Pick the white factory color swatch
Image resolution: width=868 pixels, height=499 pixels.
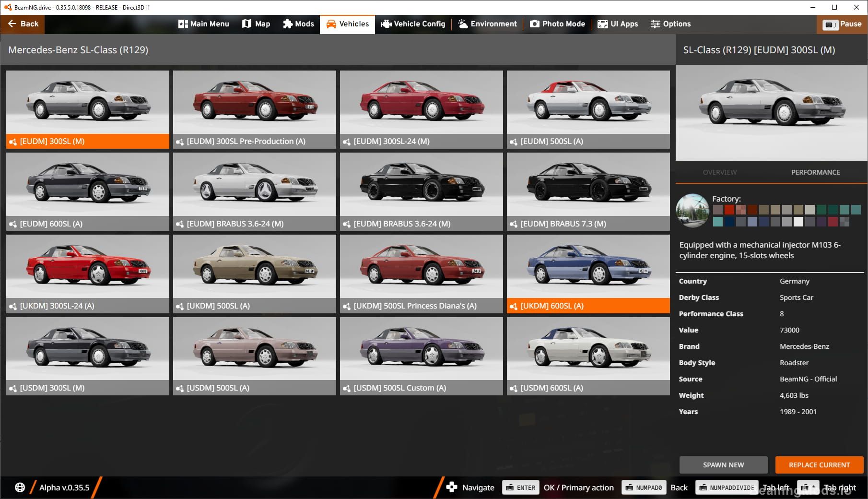tap(798, 222)
